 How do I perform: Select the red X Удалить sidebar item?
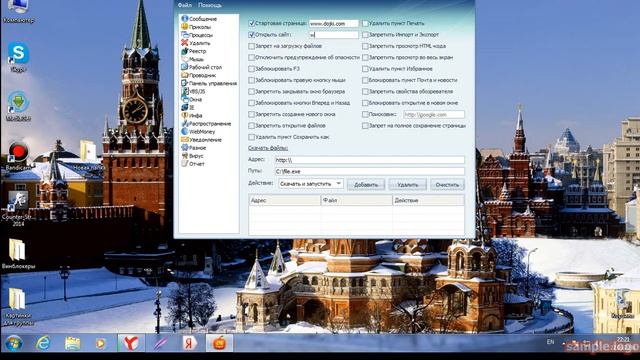pyautogui.click(x=196, y=43)
